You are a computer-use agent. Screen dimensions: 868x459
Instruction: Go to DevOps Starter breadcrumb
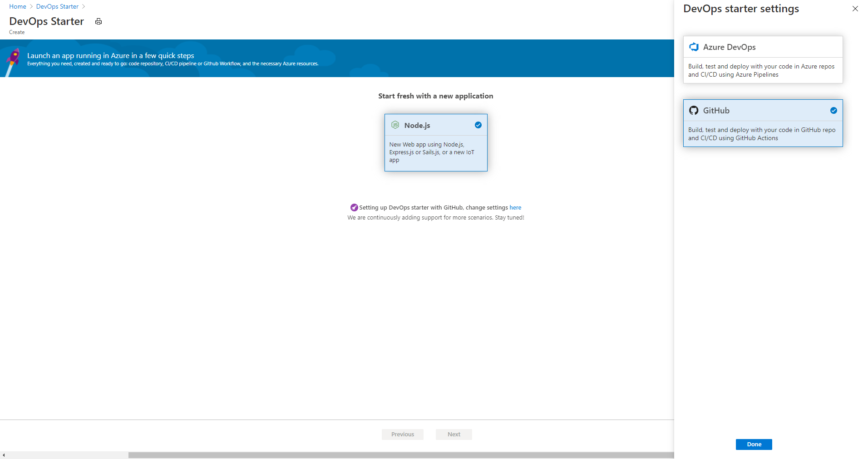tap(57, 6)
